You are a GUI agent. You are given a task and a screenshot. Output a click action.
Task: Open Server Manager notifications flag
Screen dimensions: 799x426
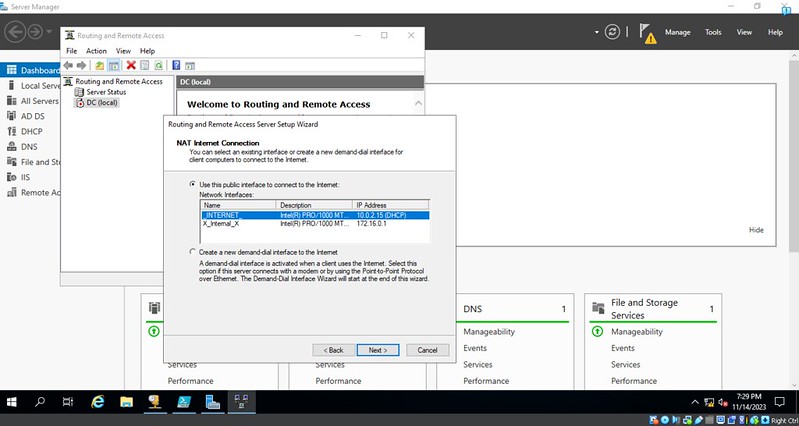[x=647, y=33]
